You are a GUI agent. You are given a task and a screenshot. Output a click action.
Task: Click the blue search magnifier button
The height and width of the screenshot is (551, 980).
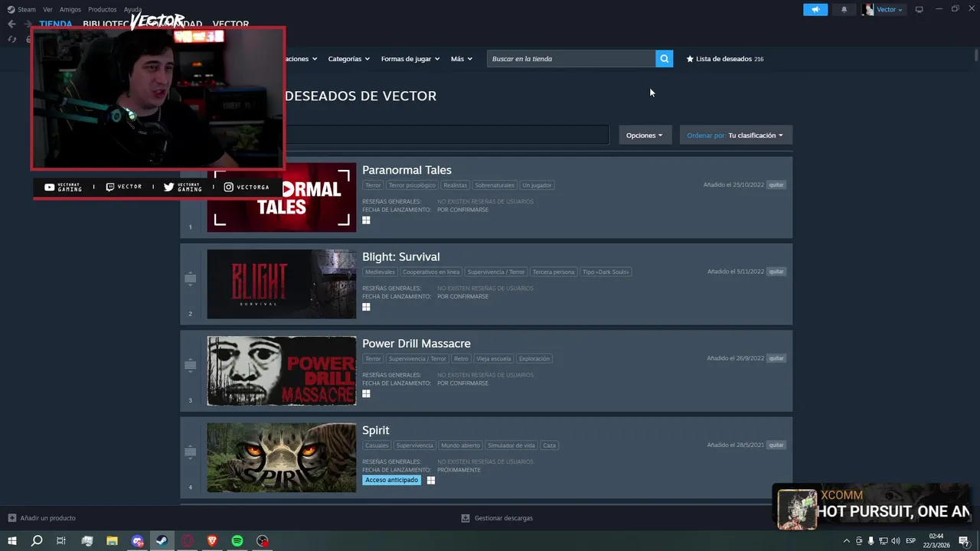[x=665, y=59]
